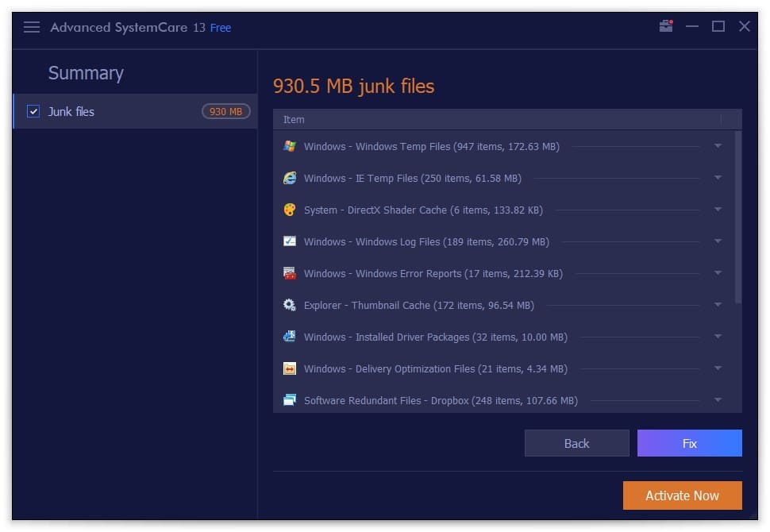Click the IE Temp Files Internet Explorer icon
The height and width of the screenshot is (532, 770).
290,178
